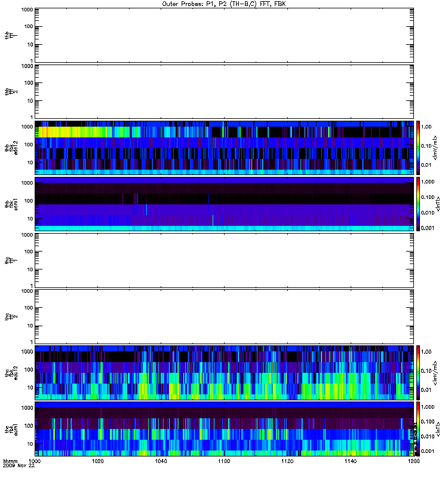The height and width of the screenshot is (478, 448).
Task: Click '0.10' on thc edc12 color scale
Action: coord(426,371)
